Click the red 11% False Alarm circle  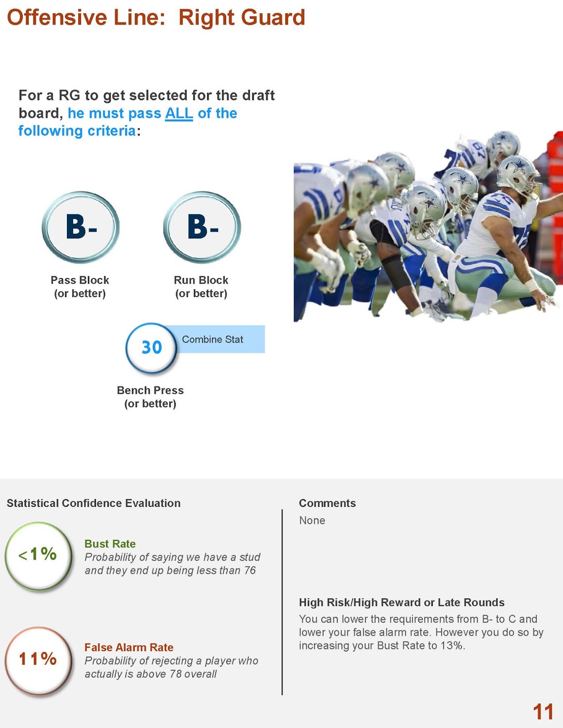tap(38, 660)
